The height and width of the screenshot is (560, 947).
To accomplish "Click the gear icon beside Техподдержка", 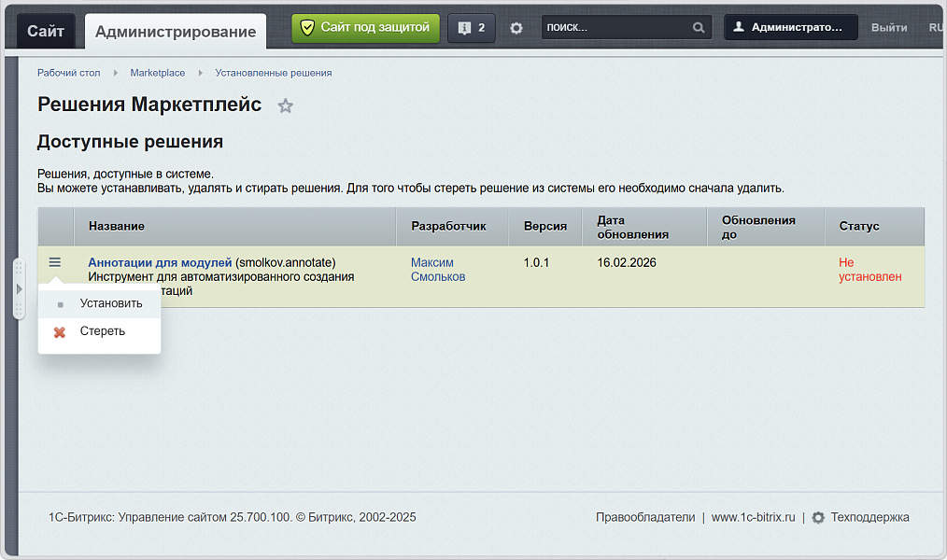I will click(x=818, y=517).
